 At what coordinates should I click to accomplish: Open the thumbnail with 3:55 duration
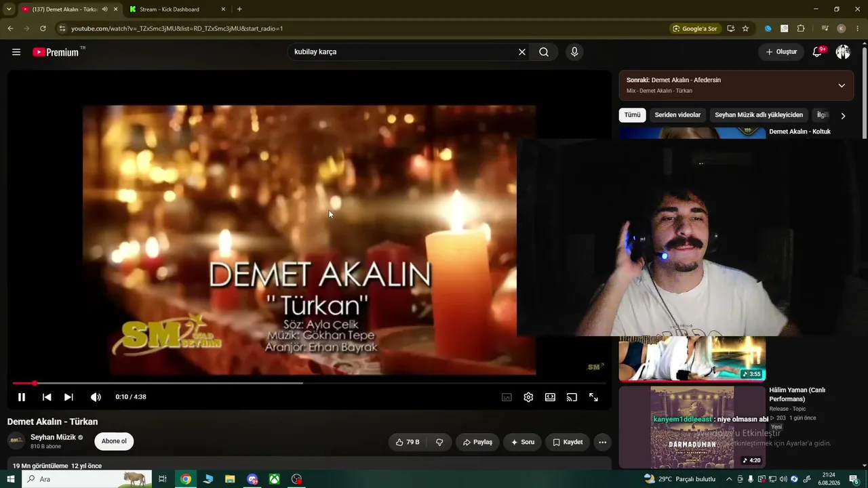(692, 359)
